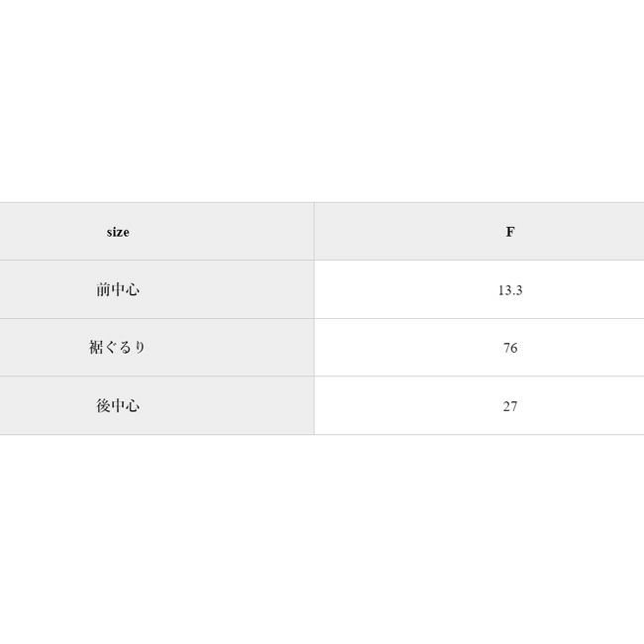Click the white cell area left of 13.3
This screenshot has height=644, width=644.
click(x=396, y=290)
